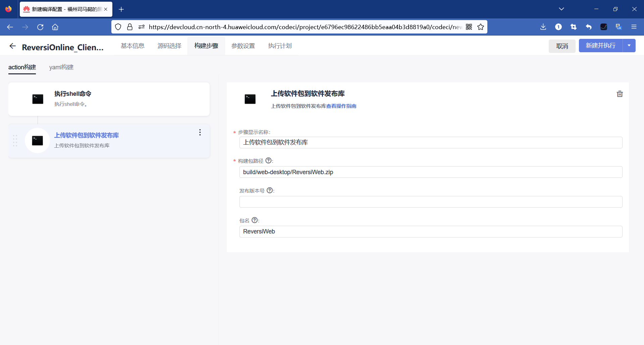The width and height of the screenshot is (644, 345).
Task: Toggle the bookmark star in address bar
Action: pos(481,27)
